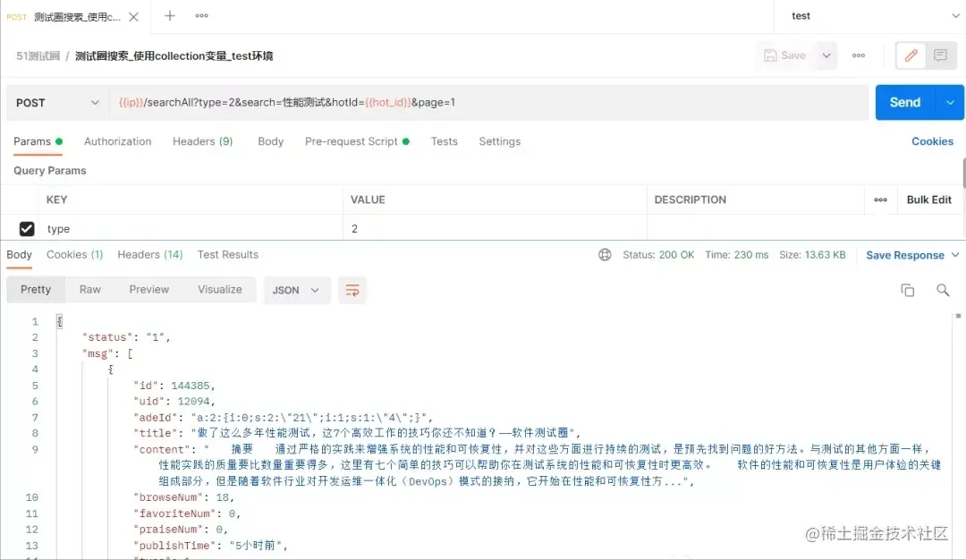
Task: Click the type key cell
Action: (x=191, y=228)
